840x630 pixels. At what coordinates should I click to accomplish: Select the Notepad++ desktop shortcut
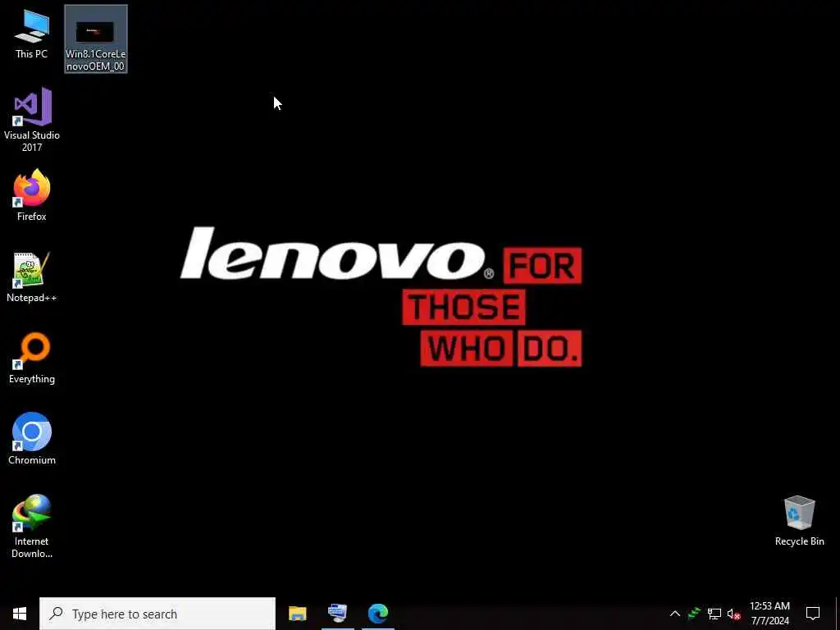click(32, 277)
